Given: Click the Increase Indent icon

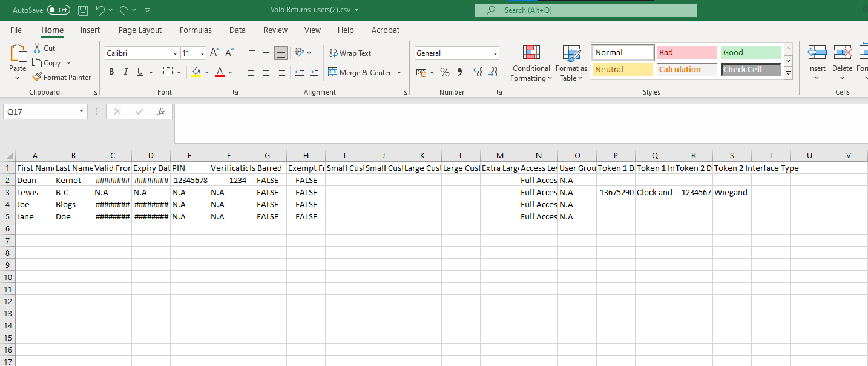Looking at the screenshot, I should 314,72.
